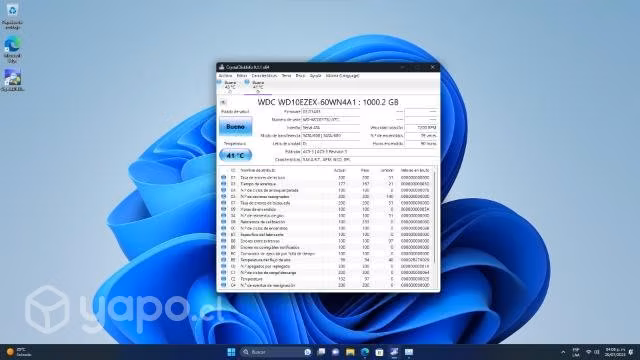Click the 41 °C temperature button
Screen dimensions: 640x360
coord(236,155)
